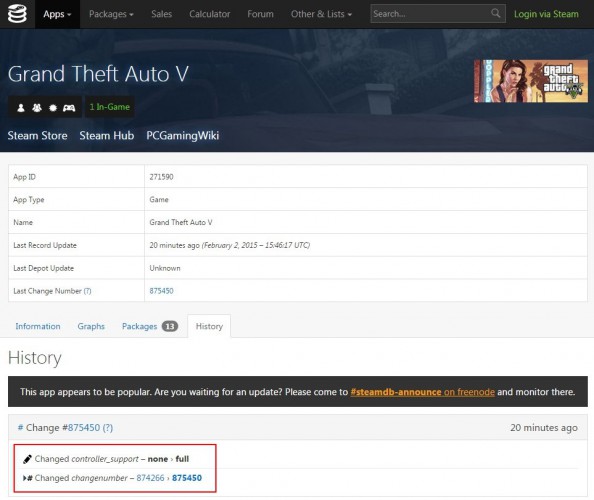
Task: Open the Packages tab with 13 badge
Action: pyautogui.click(x=150, y=326)
